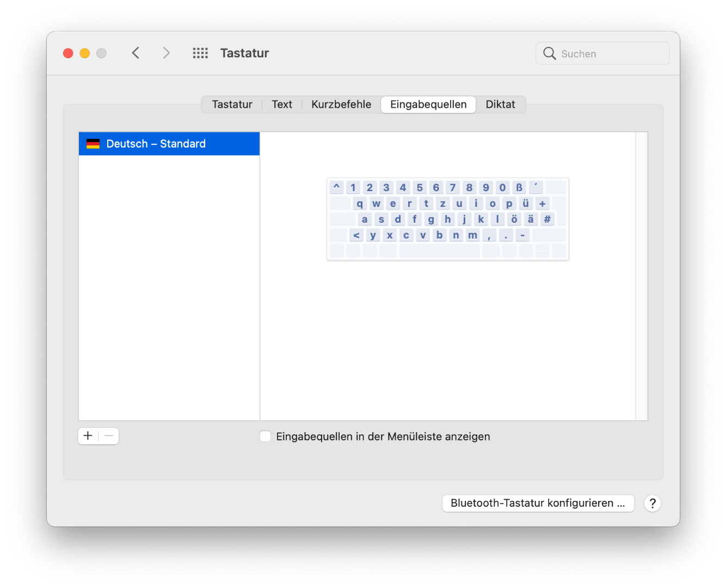Click the Suchen search field
The image size is (726, 588).
tap(602, 53)
